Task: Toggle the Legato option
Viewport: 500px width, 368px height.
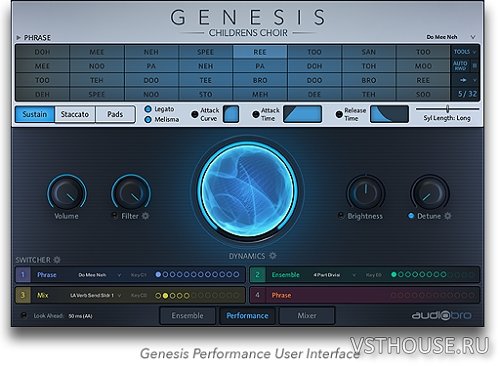Action: (x=148, y=109)
